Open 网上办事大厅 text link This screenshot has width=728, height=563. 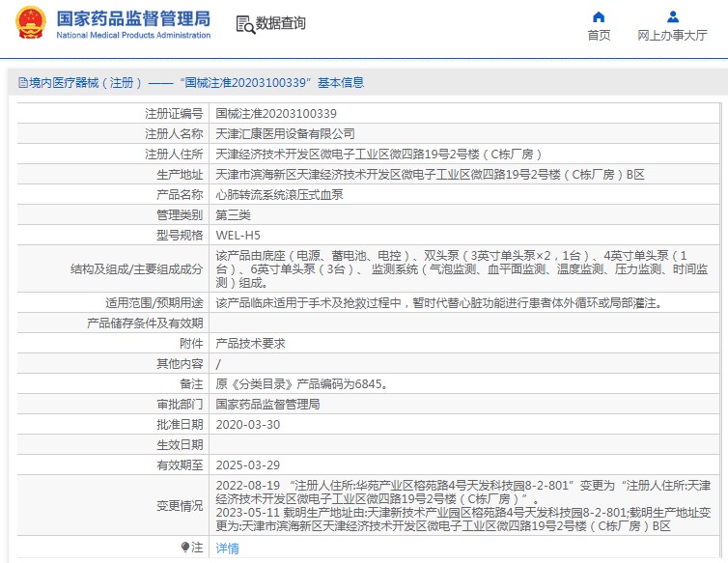pyautogui.click(x=672, y=36)
